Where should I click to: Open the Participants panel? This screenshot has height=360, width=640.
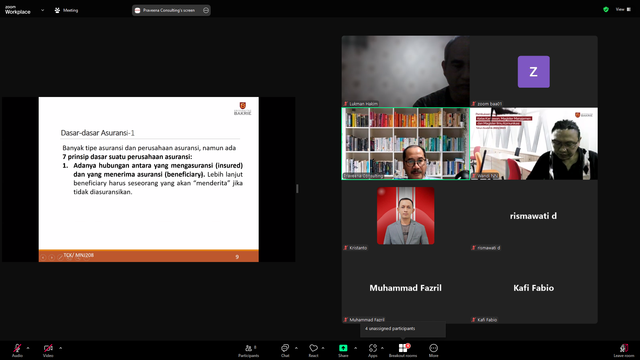click(x=249, y=350)
